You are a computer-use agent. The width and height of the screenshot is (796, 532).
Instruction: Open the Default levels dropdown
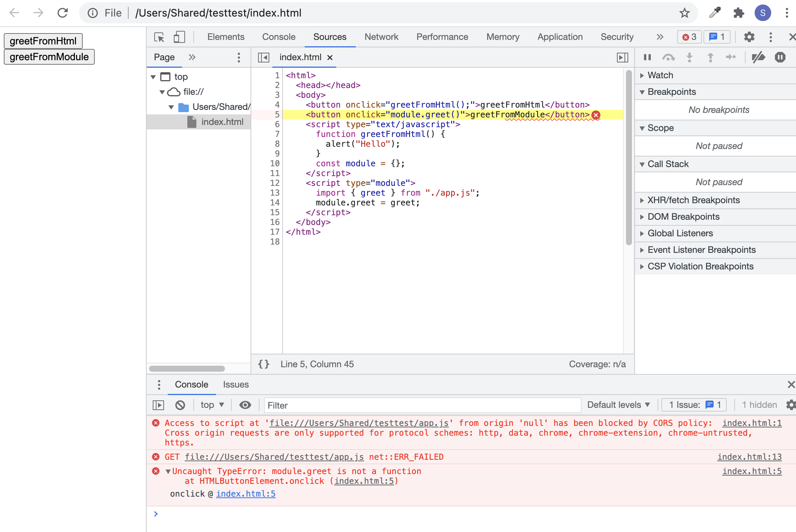(x=618, y=405)
